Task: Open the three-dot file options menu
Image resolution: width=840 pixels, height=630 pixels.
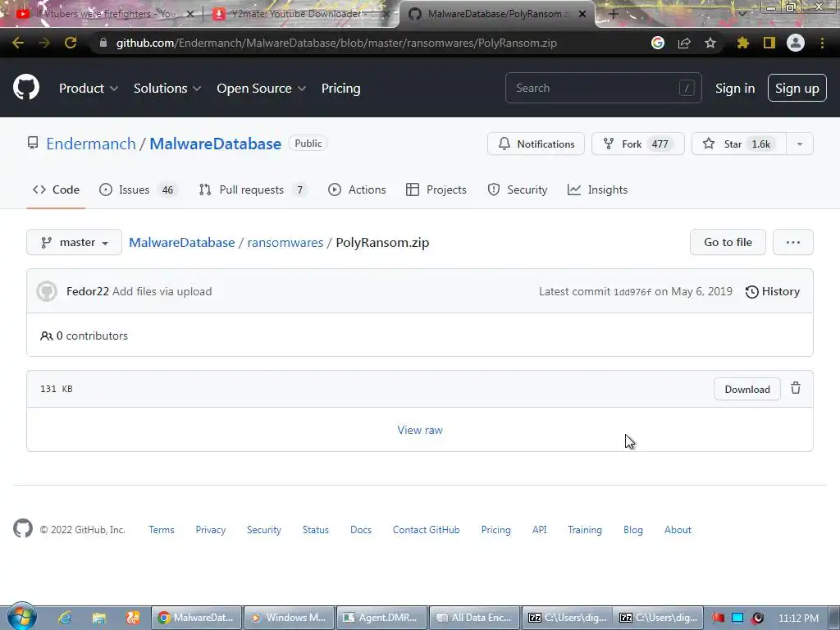Action: (x=793, y=242)
